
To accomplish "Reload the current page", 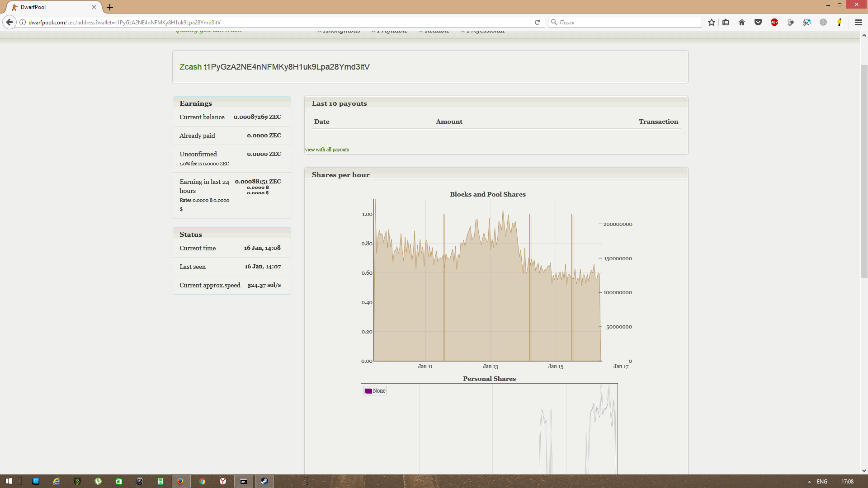I will [537, 22].
